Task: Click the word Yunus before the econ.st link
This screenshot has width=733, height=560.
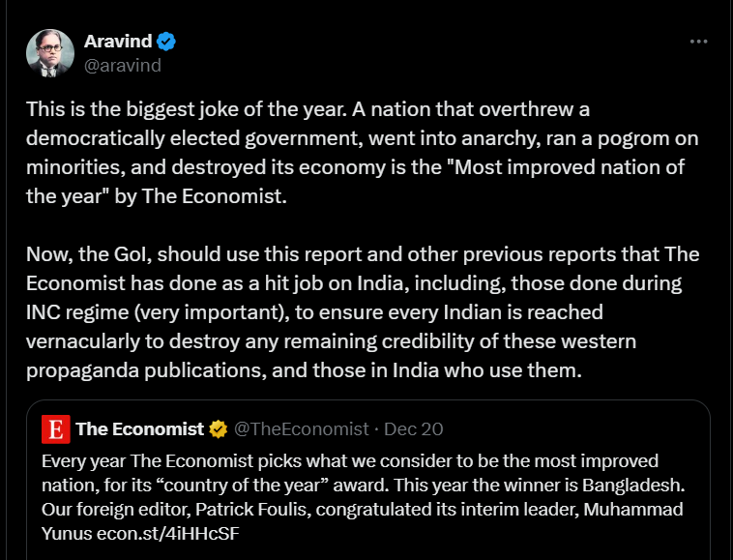Action: [x=67, y=533]
